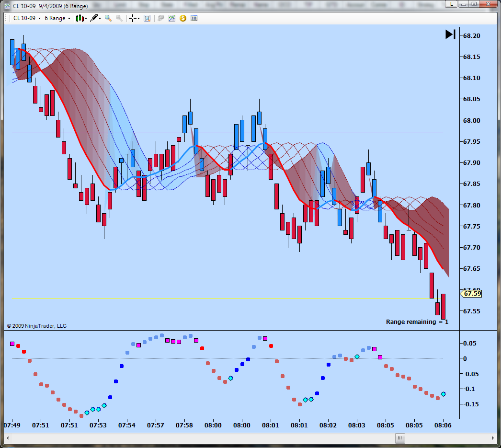The height and width of the screenshot is (448, 501).
Task: Click the 67.59 current price marker
Action: click(471, 293)
